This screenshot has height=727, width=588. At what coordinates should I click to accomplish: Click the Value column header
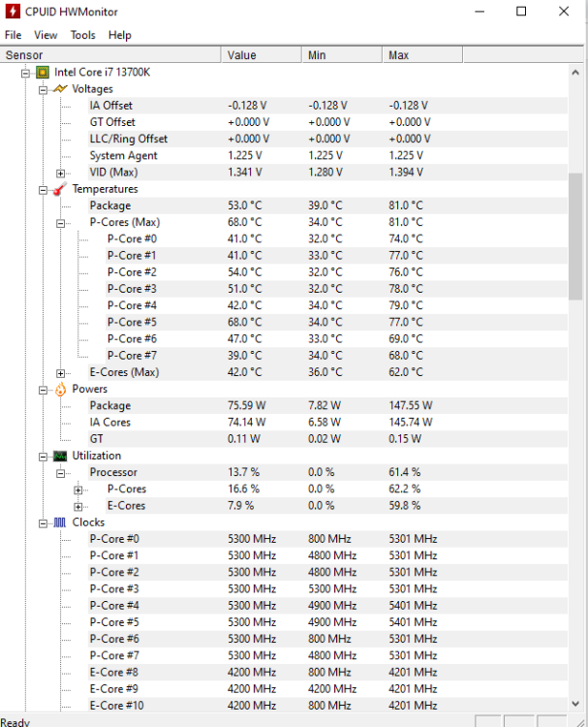pyautogui.click(x=262, y=55)
